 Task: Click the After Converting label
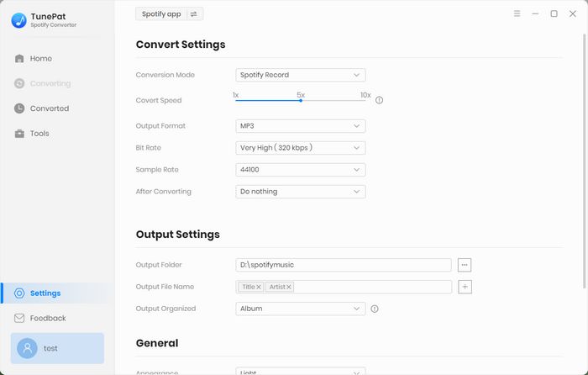164,192
